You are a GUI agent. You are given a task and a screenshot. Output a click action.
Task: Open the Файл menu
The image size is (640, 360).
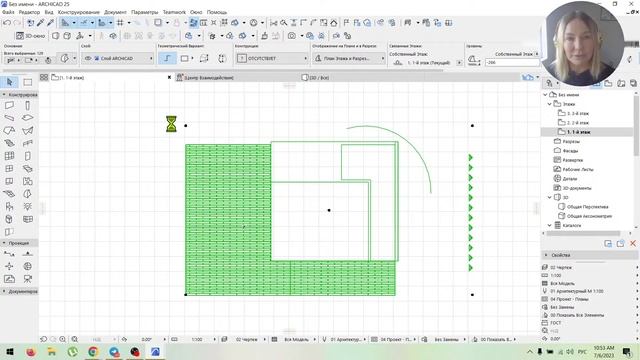pyautogui.click(x=8, y=12)
